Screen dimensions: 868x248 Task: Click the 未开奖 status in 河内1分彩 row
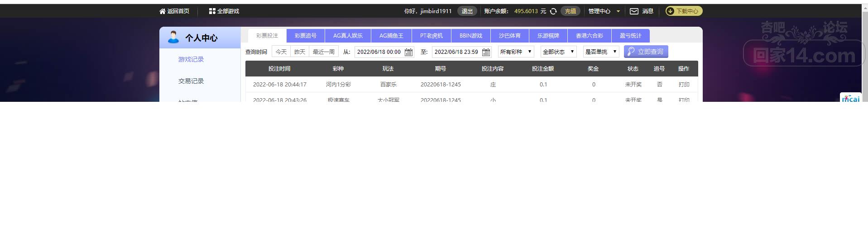[633, 85]
